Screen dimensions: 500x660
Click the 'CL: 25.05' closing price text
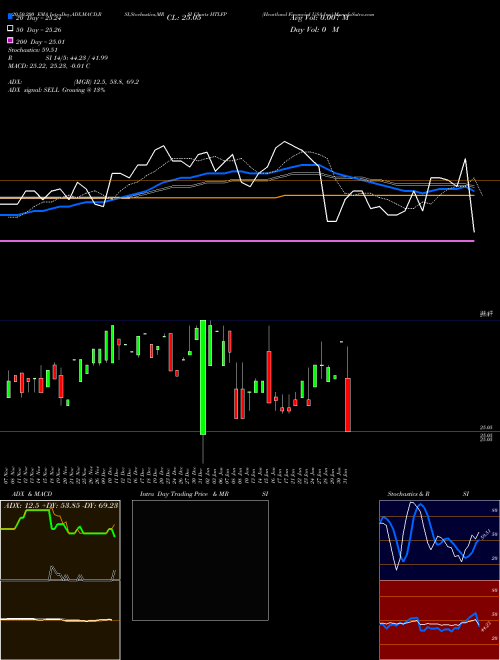click(x=184, y=18)
